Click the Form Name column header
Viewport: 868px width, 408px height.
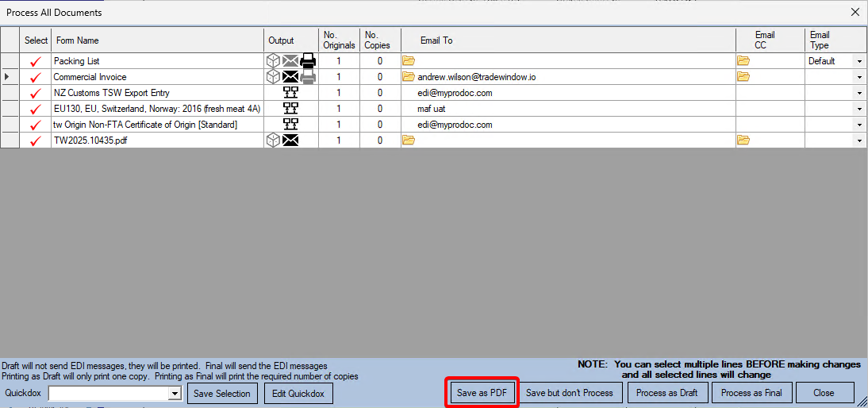point(77,40)
